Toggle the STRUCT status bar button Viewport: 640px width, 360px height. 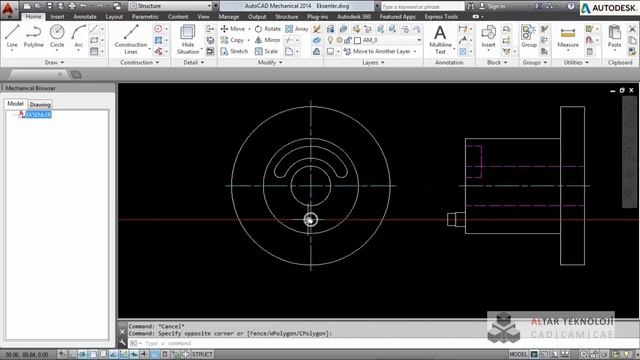(x=202, y=354)
